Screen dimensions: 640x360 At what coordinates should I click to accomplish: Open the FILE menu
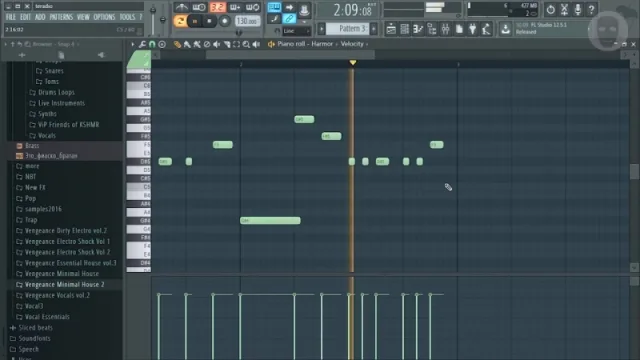pyautogui.click(x=11, y=17)
